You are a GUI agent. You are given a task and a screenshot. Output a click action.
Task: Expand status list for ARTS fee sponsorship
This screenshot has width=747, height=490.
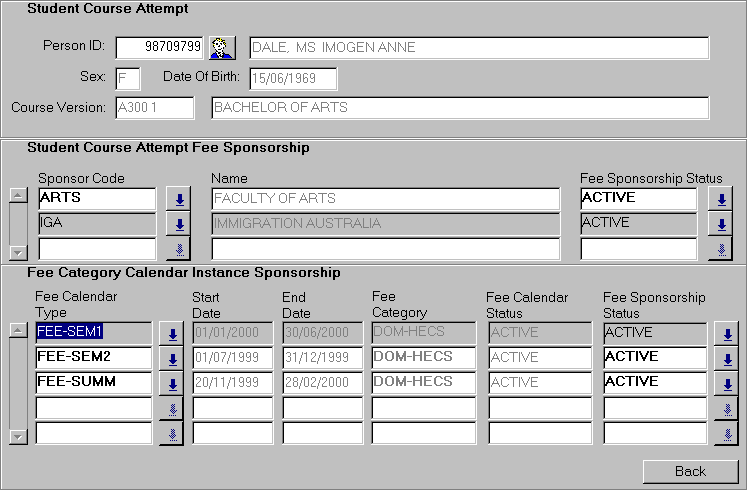pyautogui.click(x=720, y=199)
